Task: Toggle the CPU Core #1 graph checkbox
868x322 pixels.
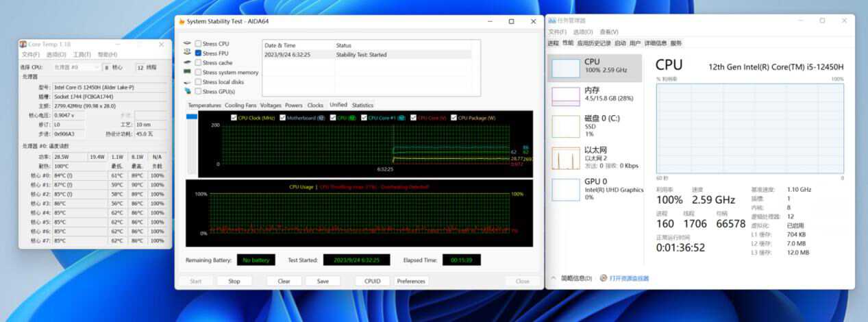Action: pyautogui.click(x=364, y=118)
